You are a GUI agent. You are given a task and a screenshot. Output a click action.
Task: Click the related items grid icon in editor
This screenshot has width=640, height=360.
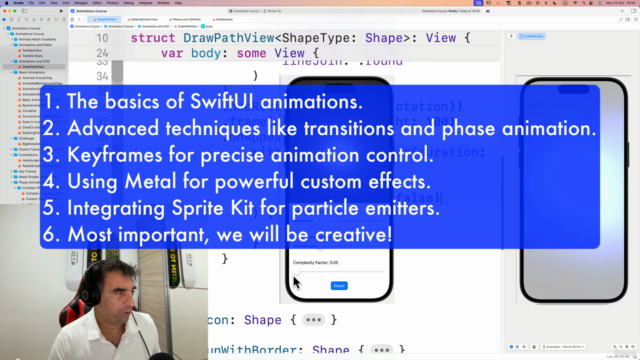click(x=72, y=19)
